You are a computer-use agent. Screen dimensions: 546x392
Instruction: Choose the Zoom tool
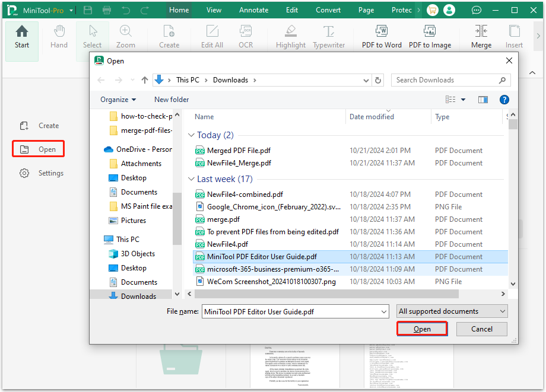coord(125,37)
